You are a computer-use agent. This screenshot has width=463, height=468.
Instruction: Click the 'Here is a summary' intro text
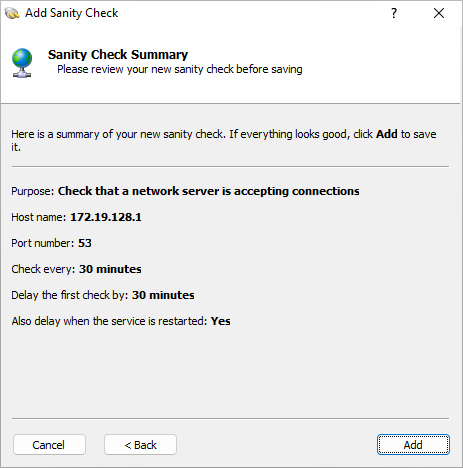(224, 140)
